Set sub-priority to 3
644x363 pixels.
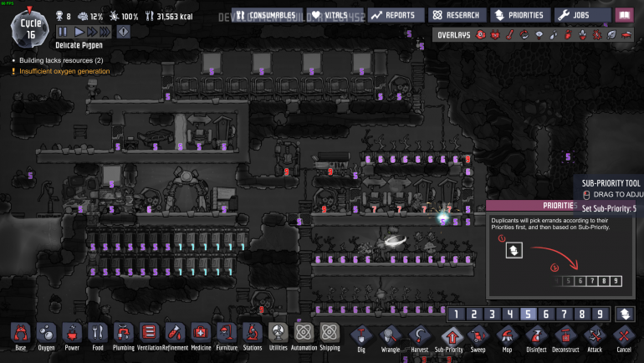492,314
